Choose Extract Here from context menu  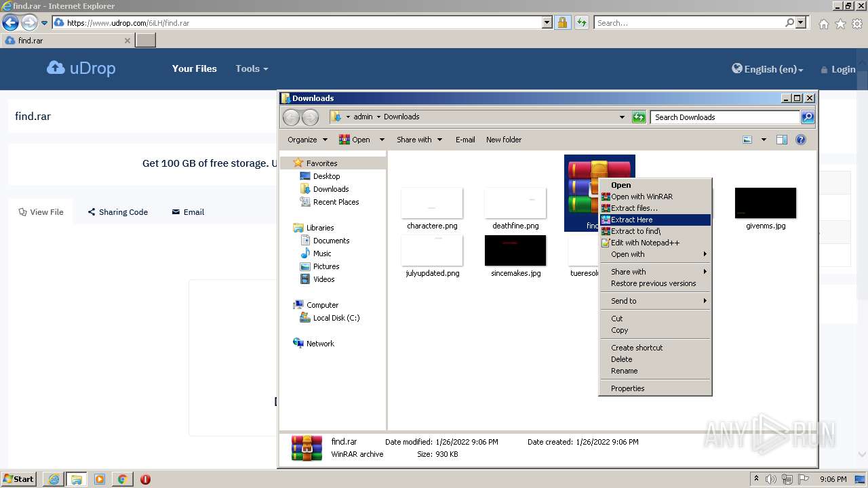click(x=655, y=220)
